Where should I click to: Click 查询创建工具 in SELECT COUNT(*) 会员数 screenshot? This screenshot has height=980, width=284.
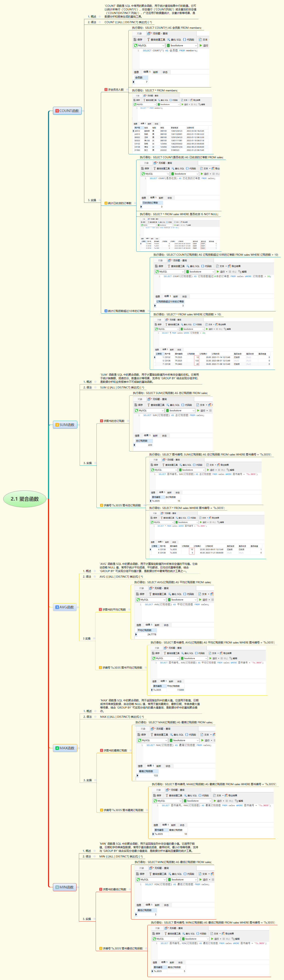tap(156, 40)
